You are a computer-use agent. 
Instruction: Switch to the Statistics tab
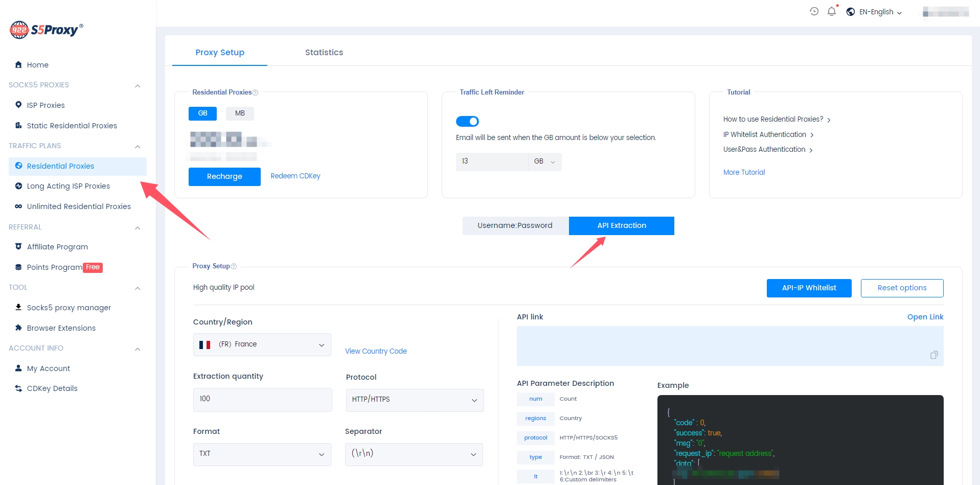click(324, 52)
